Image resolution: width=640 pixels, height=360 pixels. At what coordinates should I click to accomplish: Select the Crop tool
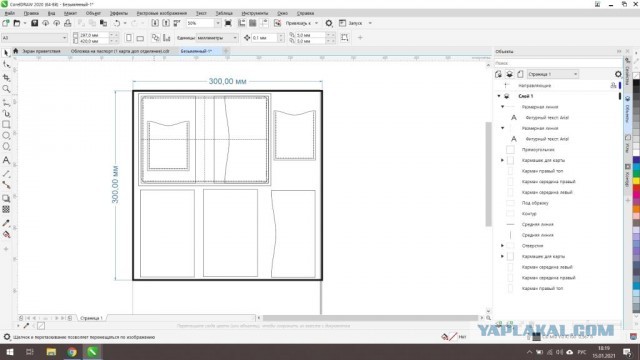(x=6, y=77)
